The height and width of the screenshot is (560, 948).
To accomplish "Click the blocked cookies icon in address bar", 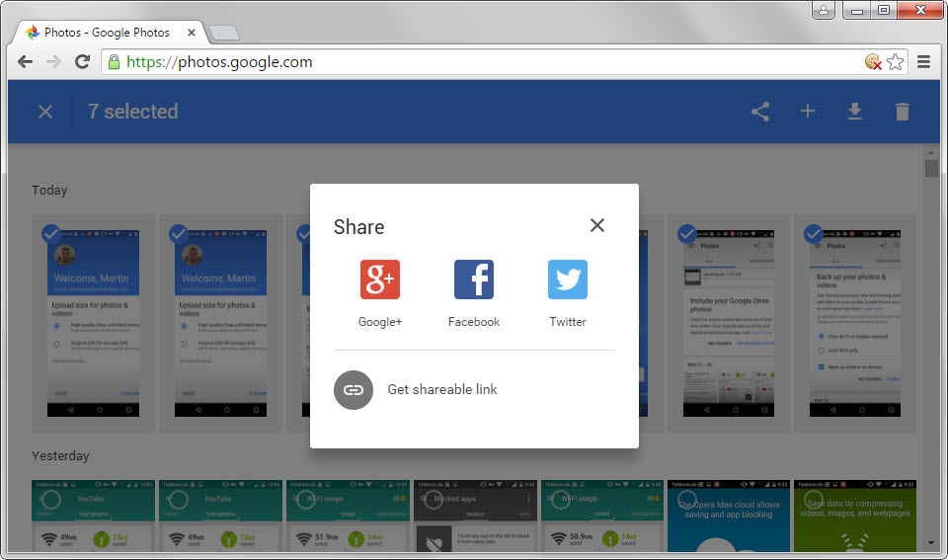I will point(873,61).
